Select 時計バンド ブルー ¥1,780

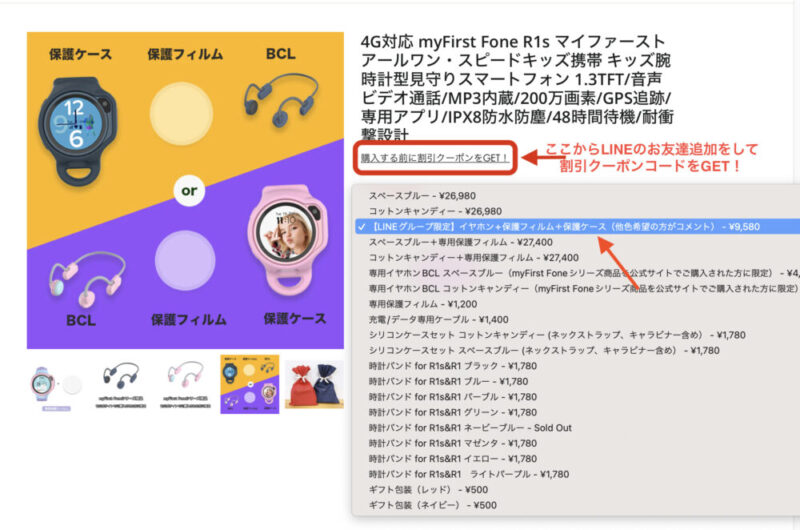[577, 382]
